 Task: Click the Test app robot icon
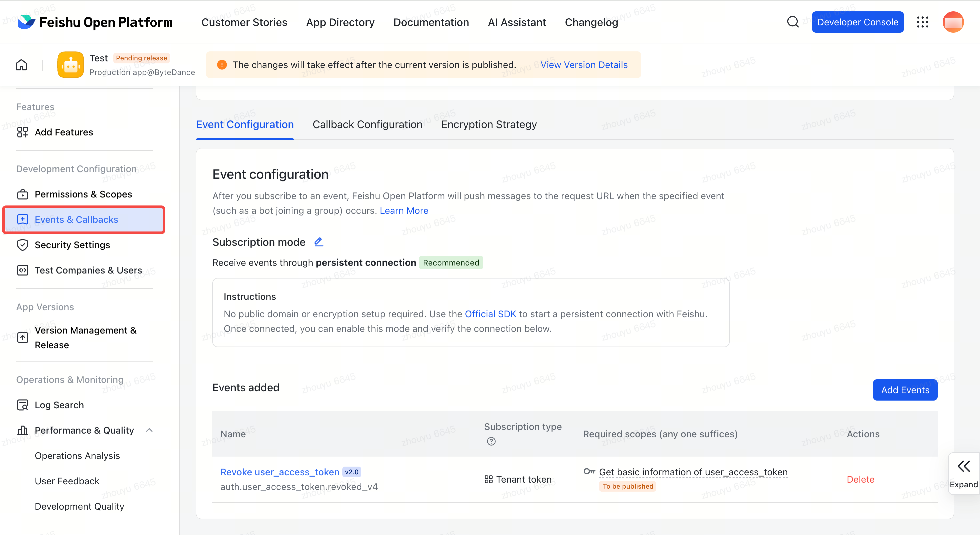coord(70,65)
